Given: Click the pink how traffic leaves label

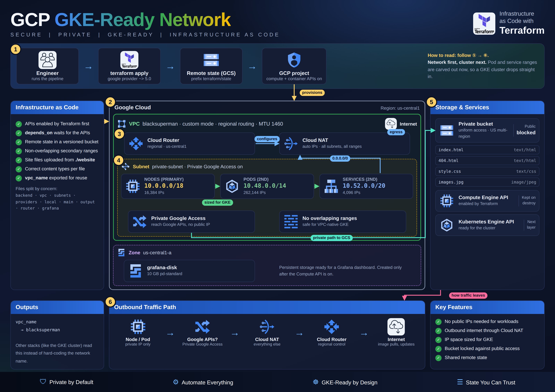Looking at the screenshot, I should [x=468, y=295].
